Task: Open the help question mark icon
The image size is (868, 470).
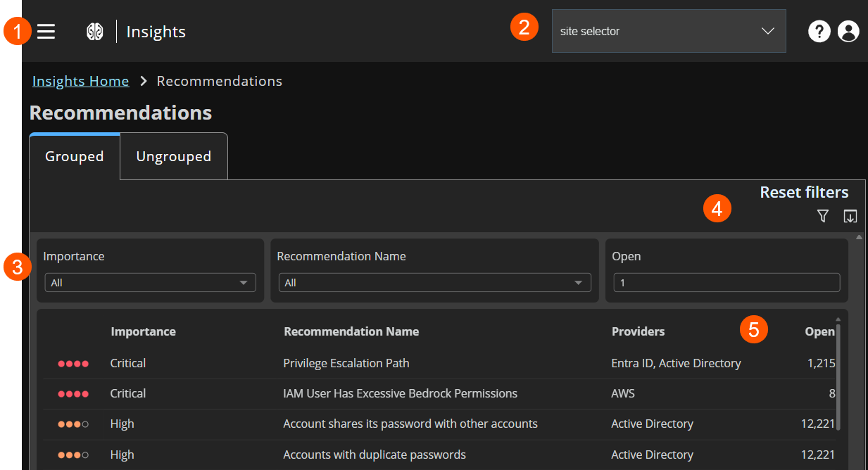Action: [x=819, y=32]
